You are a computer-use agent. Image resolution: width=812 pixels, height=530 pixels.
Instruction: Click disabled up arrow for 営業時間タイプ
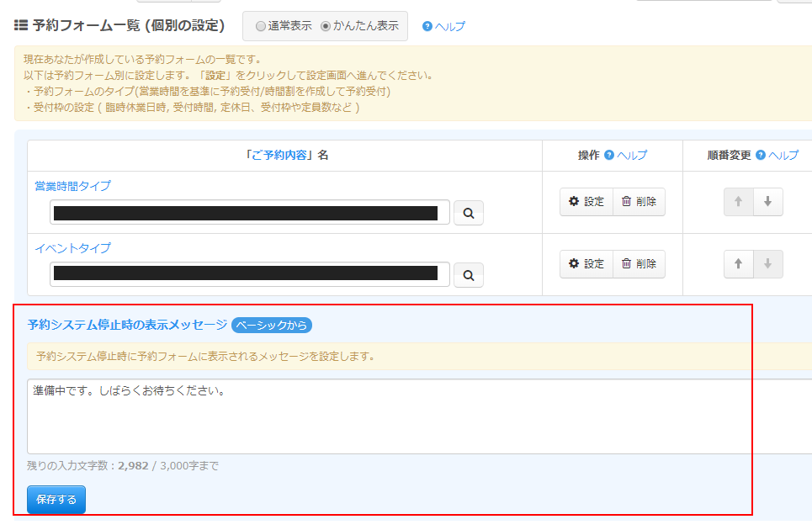pyautogui.click(x=739, y=202)
